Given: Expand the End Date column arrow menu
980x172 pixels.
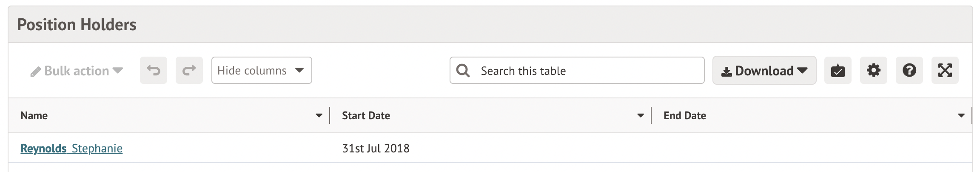Looking at the screenshot, I should click(x=961, y=116).
